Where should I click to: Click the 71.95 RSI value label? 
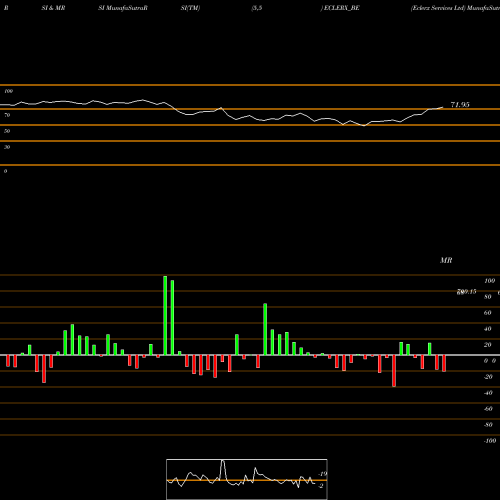(x=460, y=105)
